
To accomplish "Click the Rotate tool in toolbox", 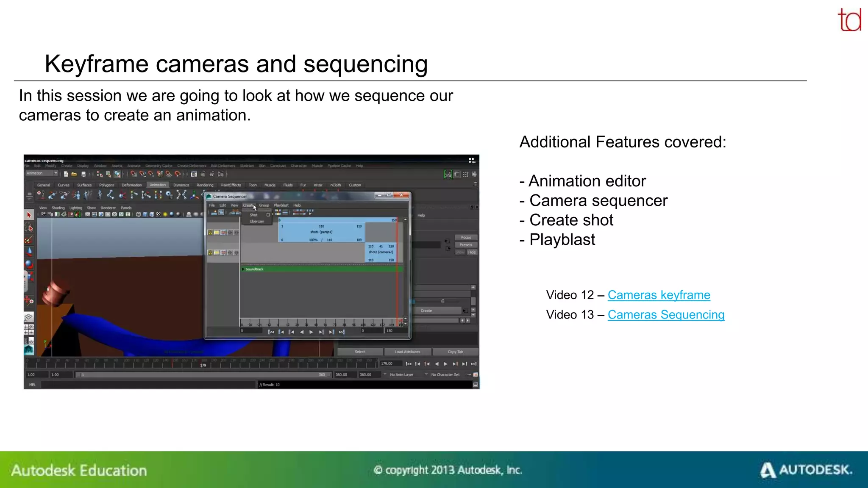I will tap(29, 265).
